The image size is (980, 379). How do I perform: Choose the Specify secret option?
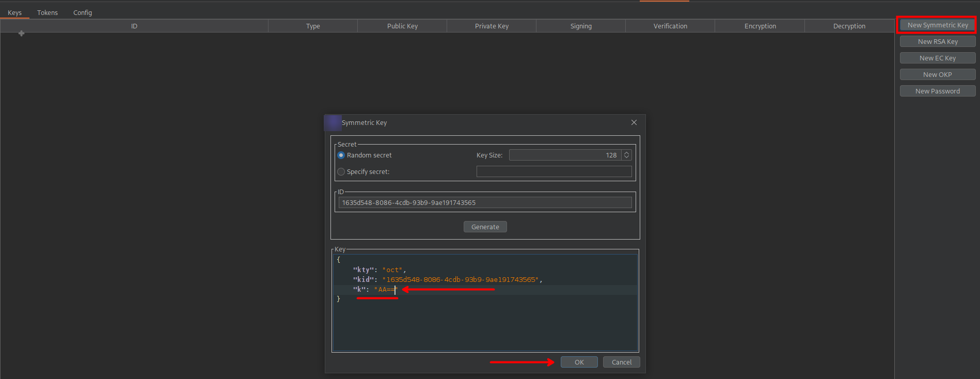[x=341, y=172]
